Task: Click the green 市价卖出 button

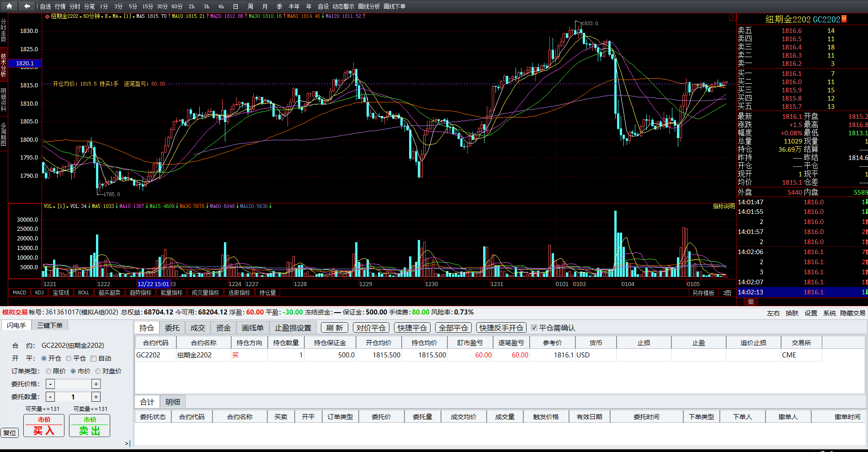Action: [x=90, y=425]
